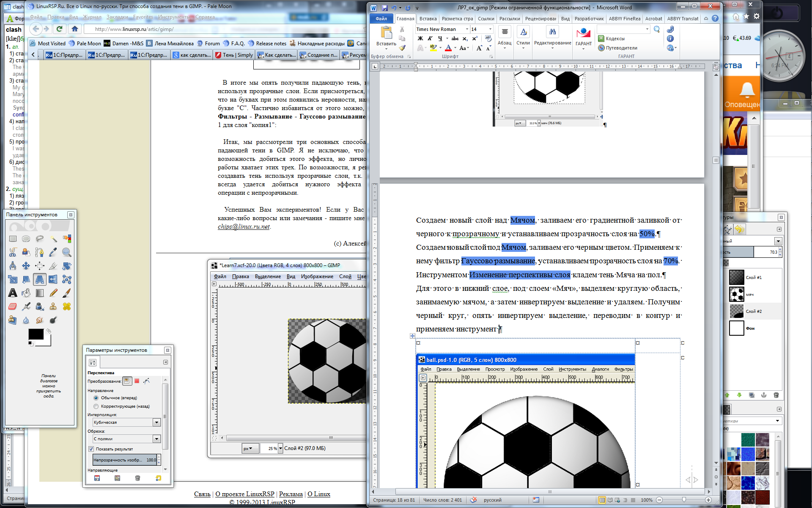
Task: Click the 'О проекте LinuxRSP' footer link
Action: [x=245, y=494]
